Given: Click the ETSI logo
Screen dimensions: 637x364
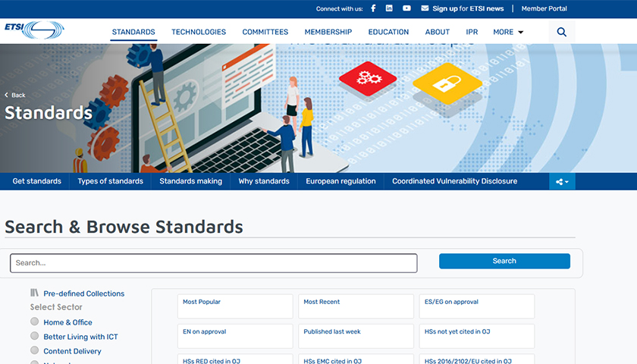Looking at the screenshot, I should click(34, 30).
